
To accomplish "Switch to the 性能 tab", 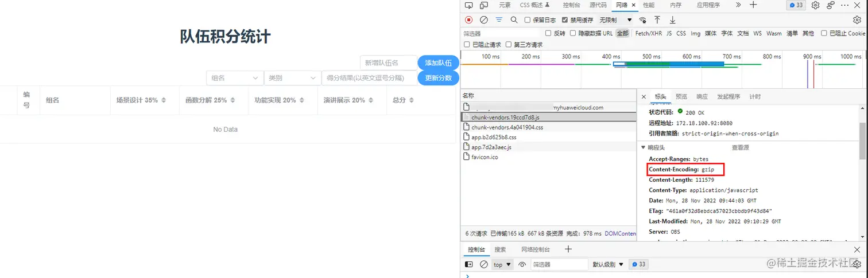I will [x=649, y=5].
